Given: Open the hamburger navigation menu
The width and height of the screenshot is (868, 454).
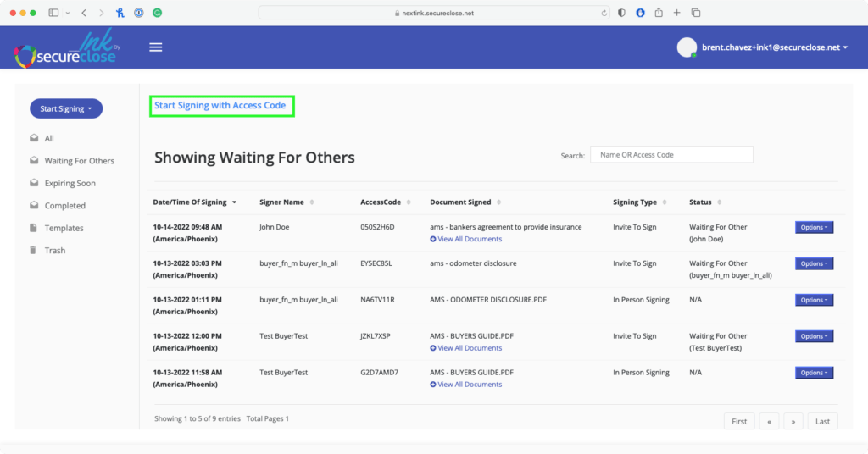Looking at the screenshot, I should [155, 47].
